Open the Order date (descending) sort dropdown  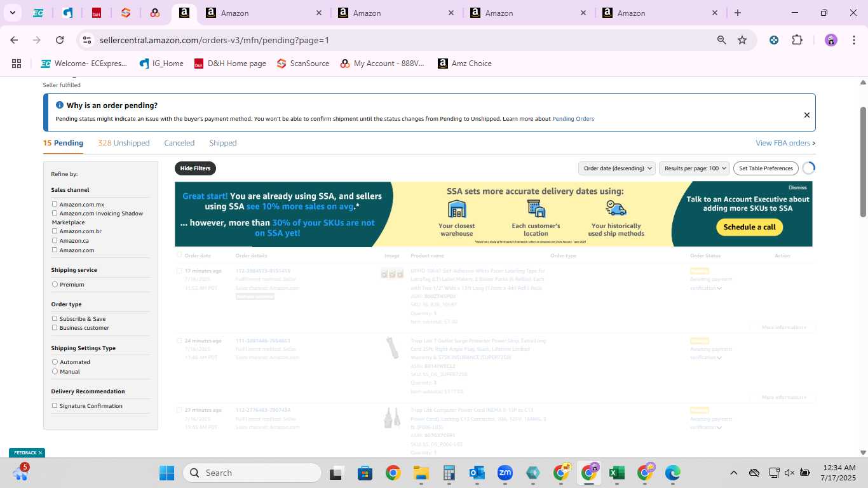point(616,168)
